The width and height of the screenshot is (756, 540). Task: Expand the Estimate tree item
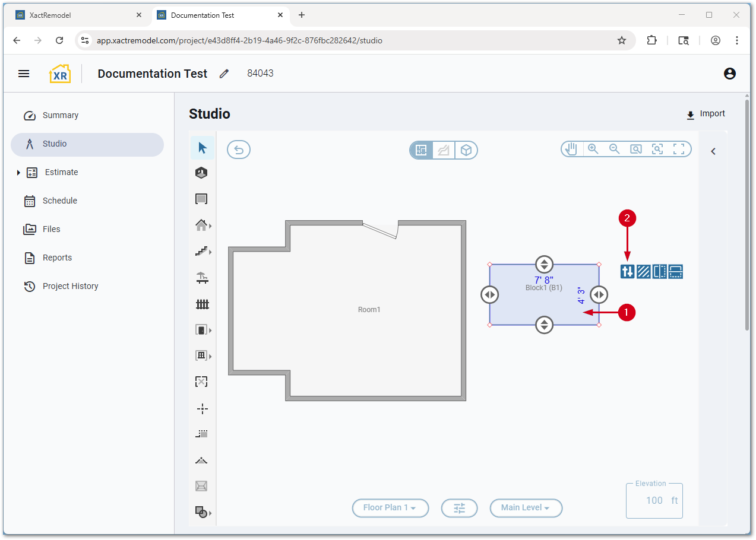point(18,173)
